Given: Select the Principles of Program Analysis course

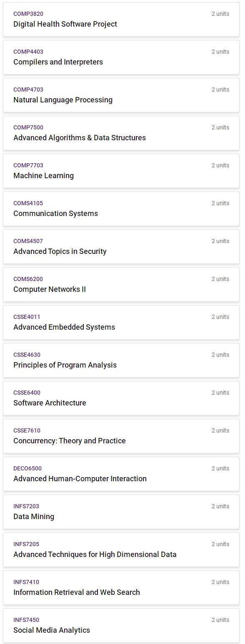Looking at the screenshot, I should [x=121, y=360].
